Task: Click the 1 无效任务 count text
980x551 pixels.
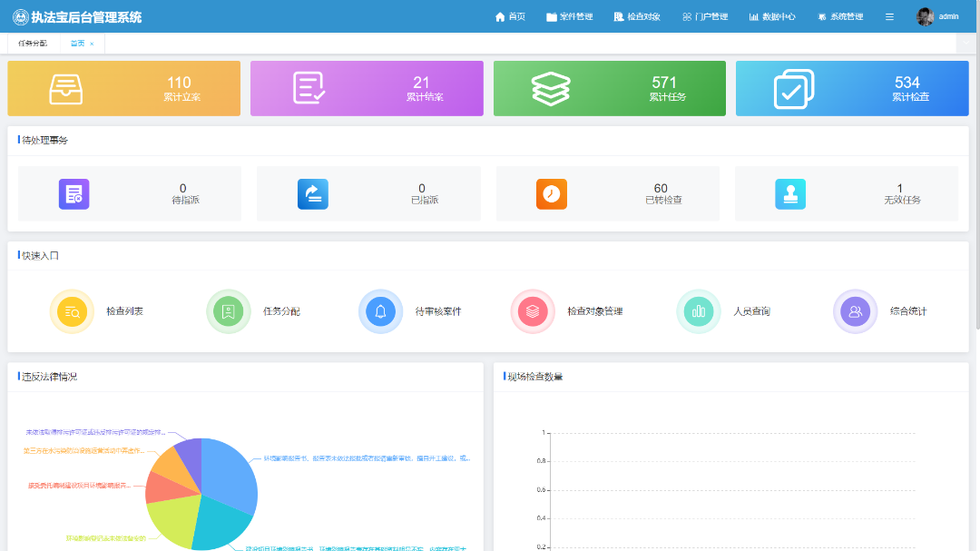Action: coord(902,194)
